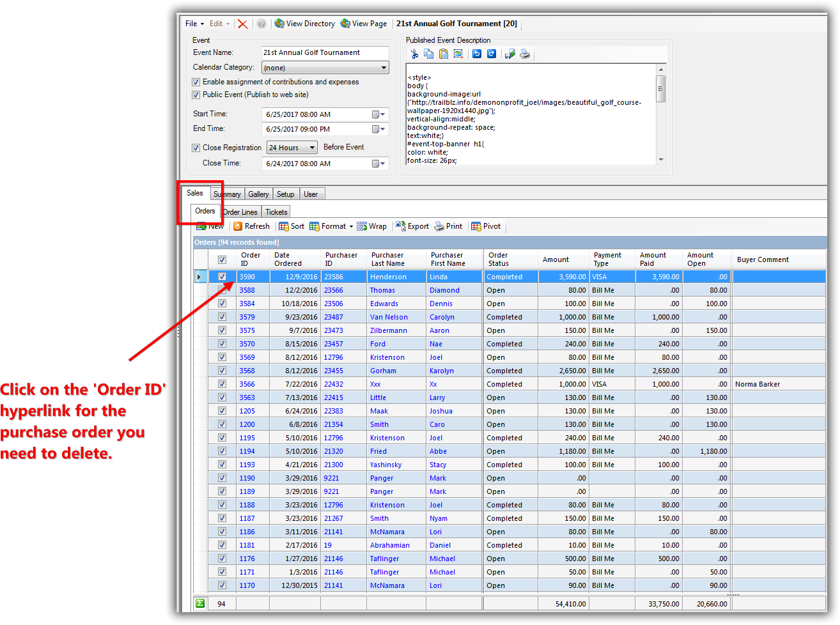This screenshot has width=840, height=625.
Task: Export the orders list
Action: (412, 226)
